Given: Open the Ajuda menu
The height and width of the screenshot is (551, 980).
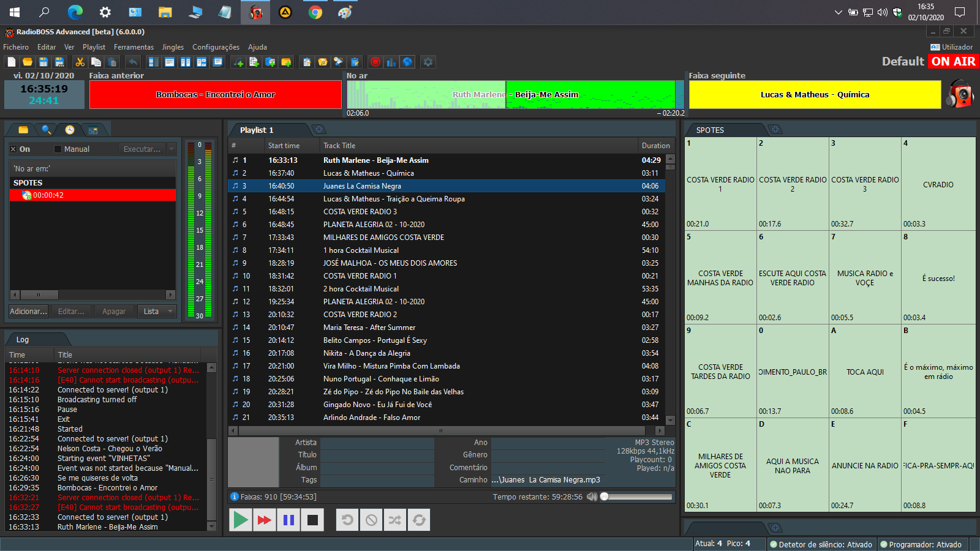Looking at the screenshot, I should click(257, 47).
